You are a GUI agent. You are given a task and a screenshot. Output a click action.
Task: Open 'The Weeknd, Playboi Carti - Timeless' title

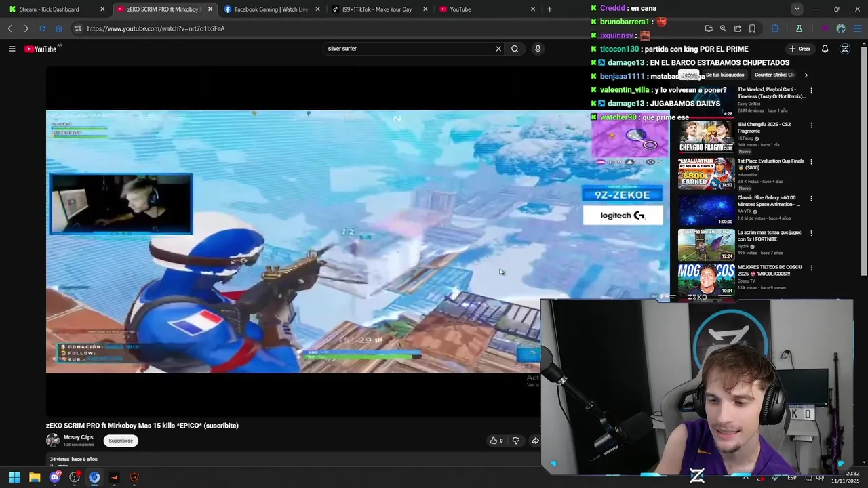point(772,93)
